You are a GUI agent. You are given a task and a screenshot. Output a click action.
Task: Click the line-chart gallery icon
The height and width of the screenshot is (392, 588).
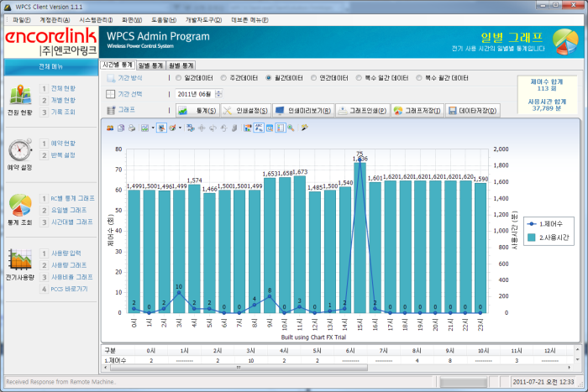[x=144, y=128]
